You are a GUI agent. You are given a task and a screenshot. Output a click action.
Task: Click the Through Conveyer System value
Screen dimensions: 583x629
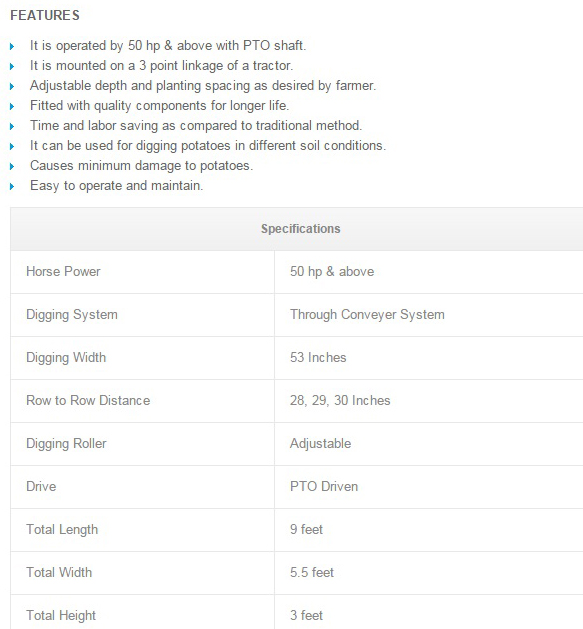(x=367, y=314)
